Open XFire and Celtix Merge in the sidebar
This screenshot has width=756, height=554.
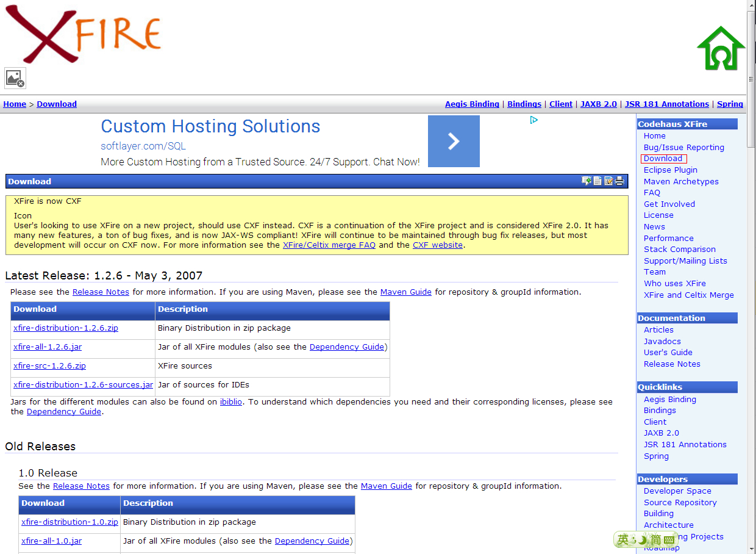689,295
